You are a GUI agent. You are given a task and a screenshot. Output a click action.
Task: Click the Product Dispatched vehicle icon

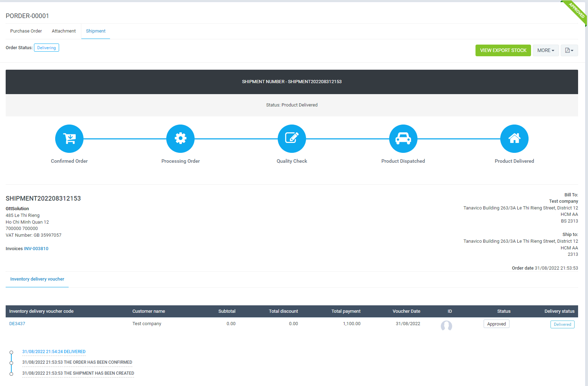403,139
